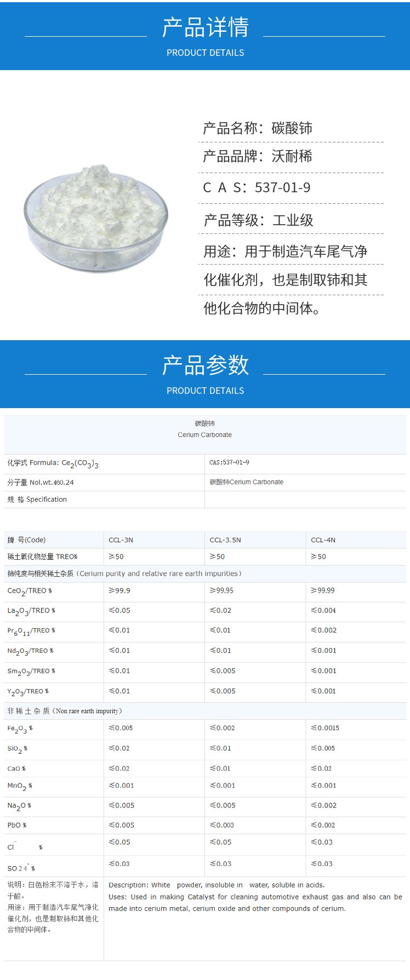
Task: Select the CCL-3N column header
Action: coord(121,540)
